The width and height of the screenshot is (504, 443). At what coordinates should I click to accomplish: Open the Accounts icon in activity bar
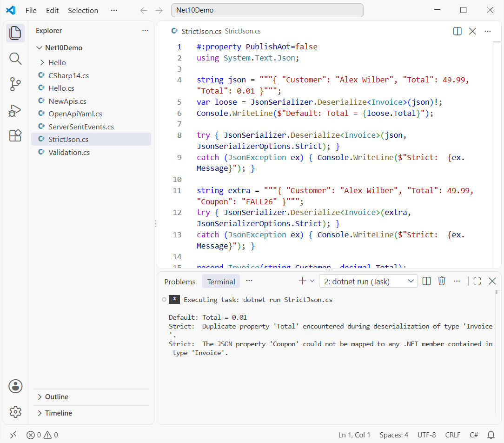click(15, 386)
